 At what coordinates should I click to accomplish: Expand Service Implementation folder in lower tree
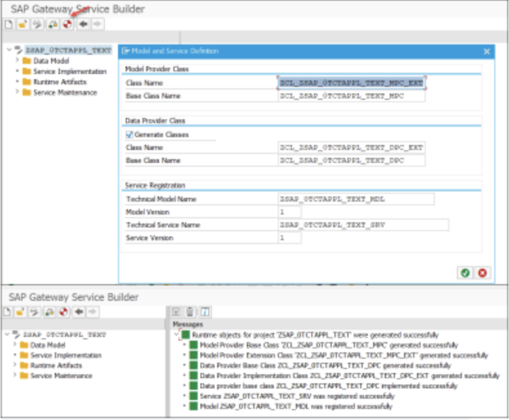tap(15, 355)
